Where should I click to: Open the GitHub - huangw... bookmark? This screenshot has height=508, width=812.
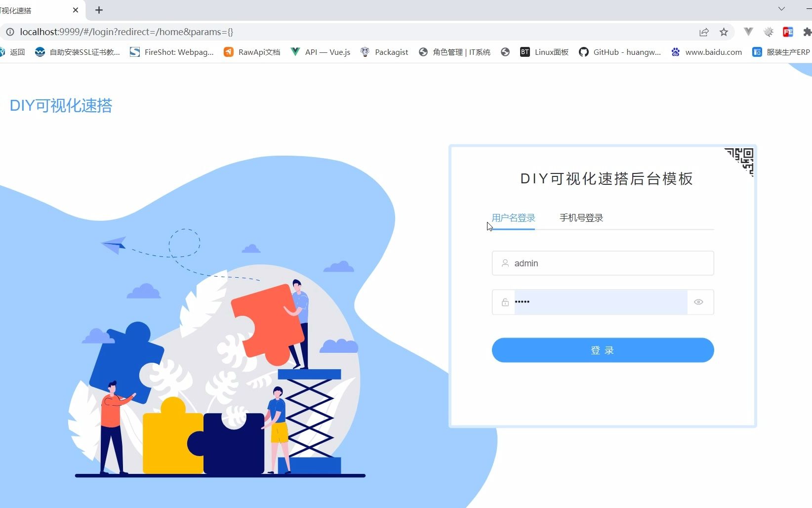pos(620,52)
